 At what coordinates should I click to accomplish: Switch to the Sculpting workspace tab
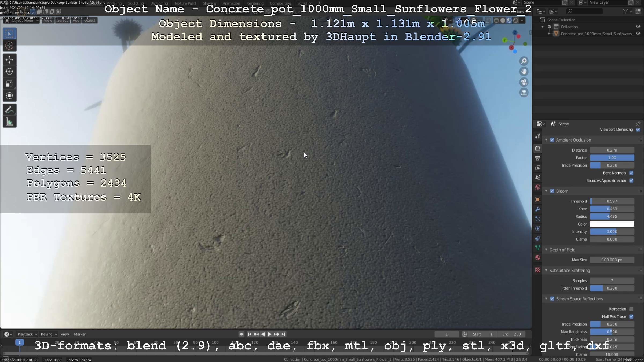(x=136, y=3)
